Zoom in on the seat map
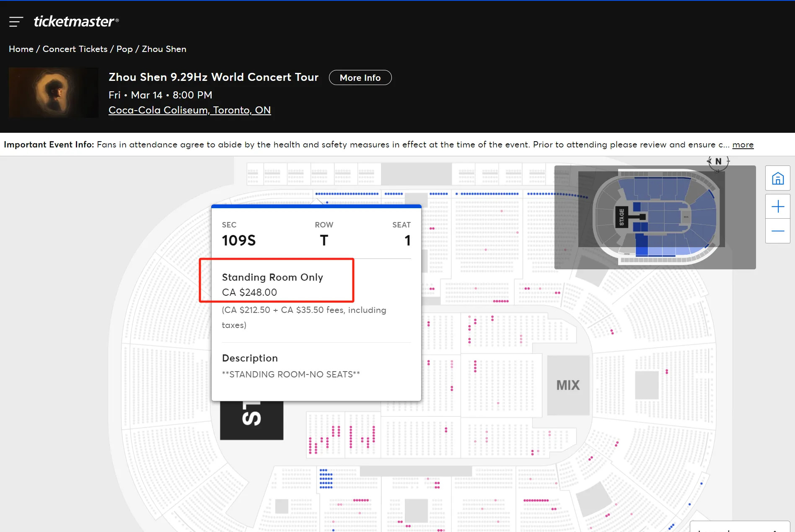 778,206
